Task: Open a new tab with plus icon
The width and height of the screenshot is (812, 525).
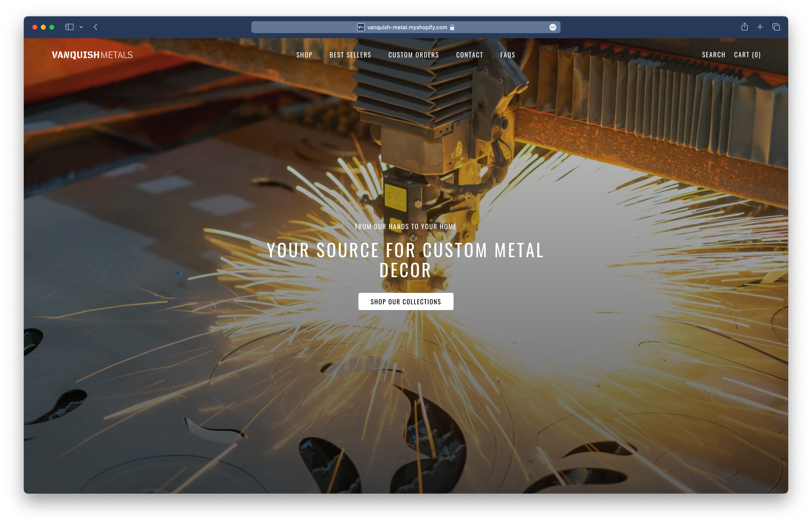Action: point(760,27)
